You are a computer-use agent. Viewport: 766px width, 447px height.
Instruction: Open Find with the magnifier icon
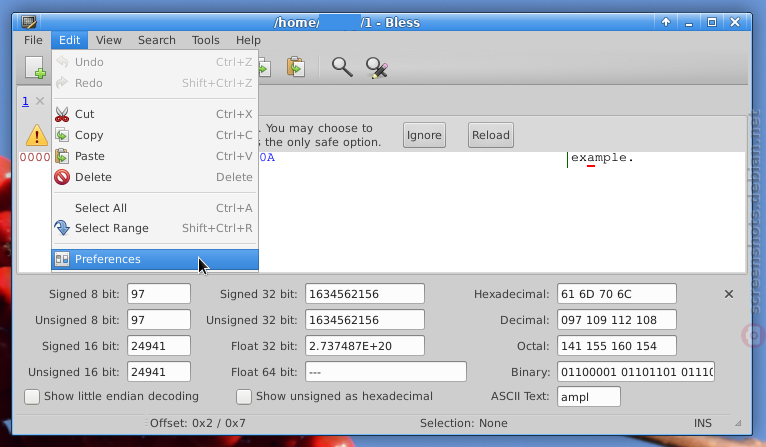342,67
